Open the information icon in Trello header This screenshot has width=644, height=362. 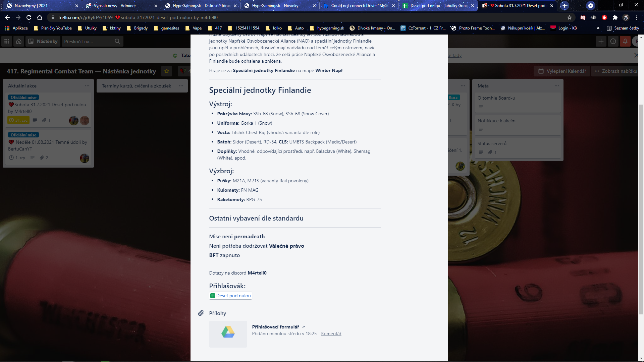(x=613, y=41)
